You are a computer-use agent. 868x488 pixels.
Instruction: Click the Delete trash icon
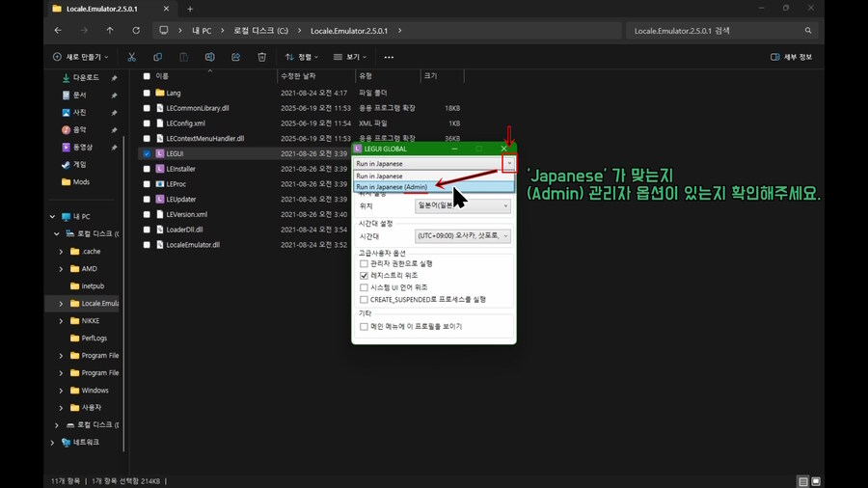pyautogui.click(x=261, y=57)
